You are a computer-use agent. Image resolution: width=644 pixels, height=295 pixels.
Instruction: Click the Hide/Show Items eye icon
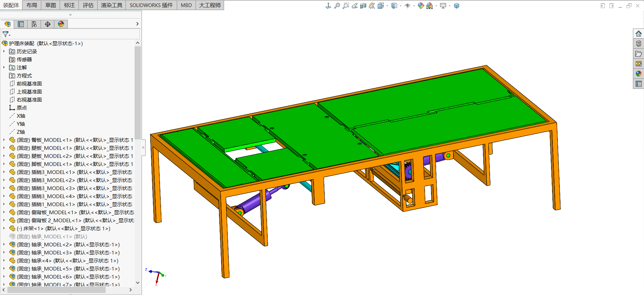coord(408,6)
